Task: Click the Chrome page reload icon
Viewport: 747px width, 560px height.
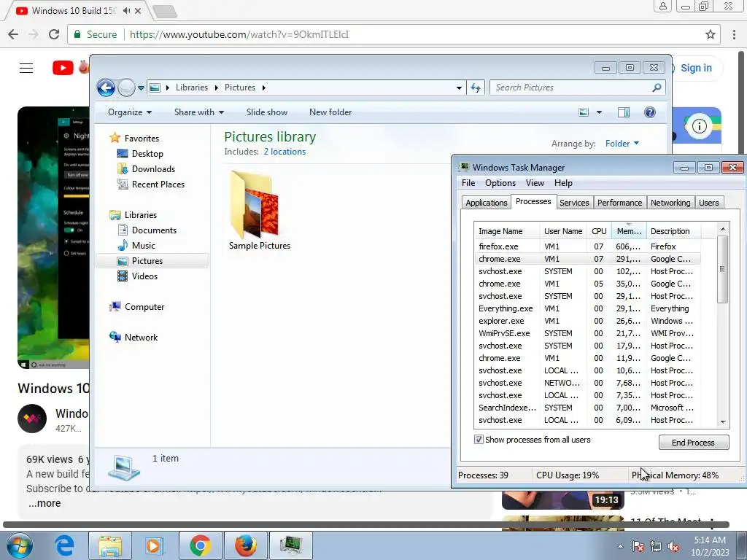Action: coord(54,34)
